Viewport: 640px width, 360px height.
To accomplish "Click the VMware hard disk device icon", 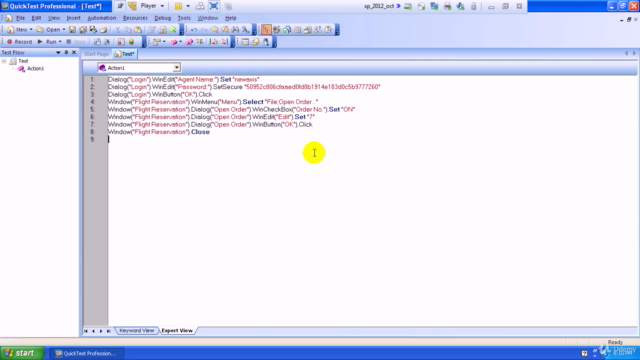I will pos(408,6).
